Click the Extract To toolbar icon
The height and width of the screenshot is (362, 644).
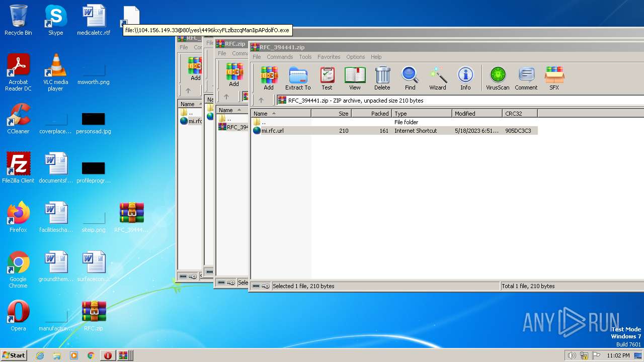coord(298,78)
